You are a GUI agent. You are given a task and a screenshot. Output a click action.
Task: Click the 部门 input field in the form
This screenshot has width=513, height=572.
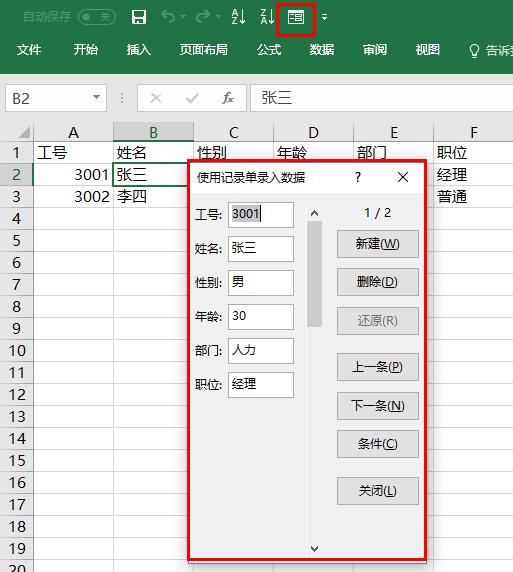click(x=261, y=351)
